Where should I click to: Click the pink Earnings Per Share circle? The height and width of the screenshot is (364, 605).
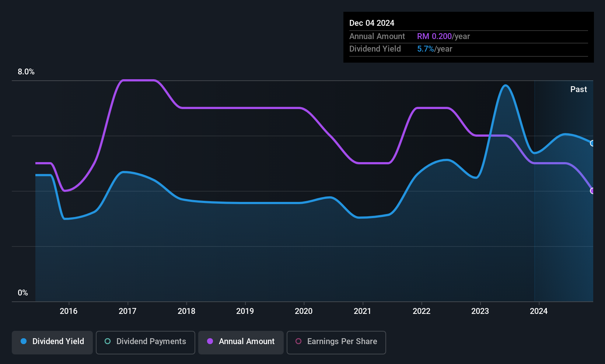(298, 341)
